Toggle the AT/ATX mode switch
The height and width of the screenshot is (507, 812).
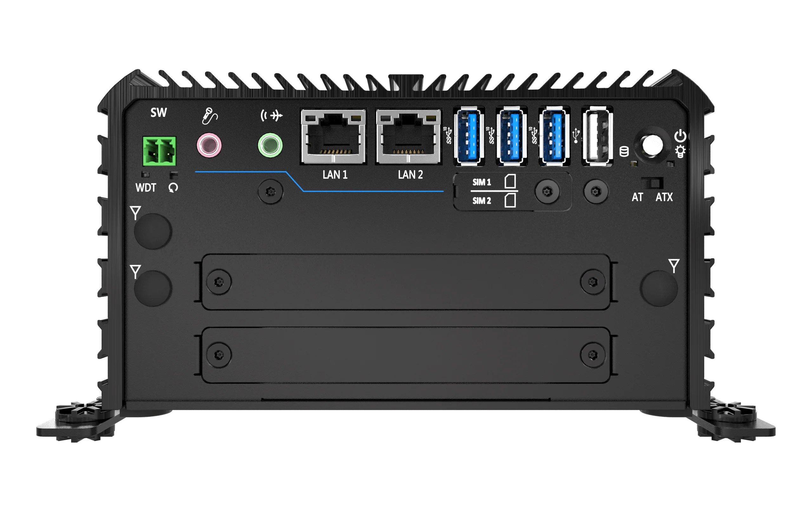click(652, 183)
